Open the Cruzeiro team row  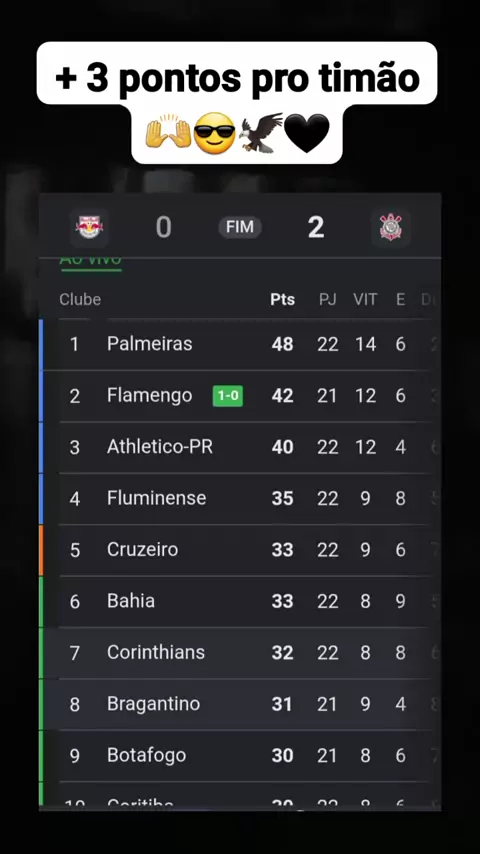pos(240,550)
